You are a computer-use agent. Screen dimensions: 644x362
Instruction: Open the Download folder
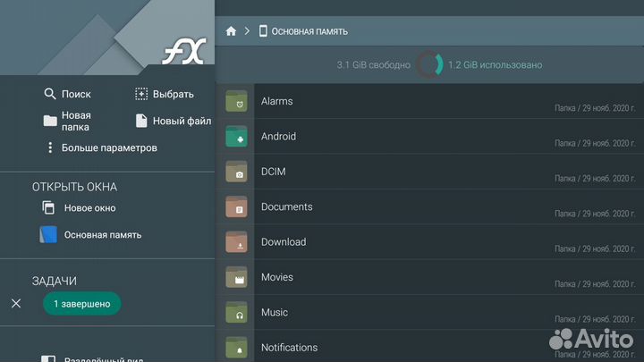(283, 242)
